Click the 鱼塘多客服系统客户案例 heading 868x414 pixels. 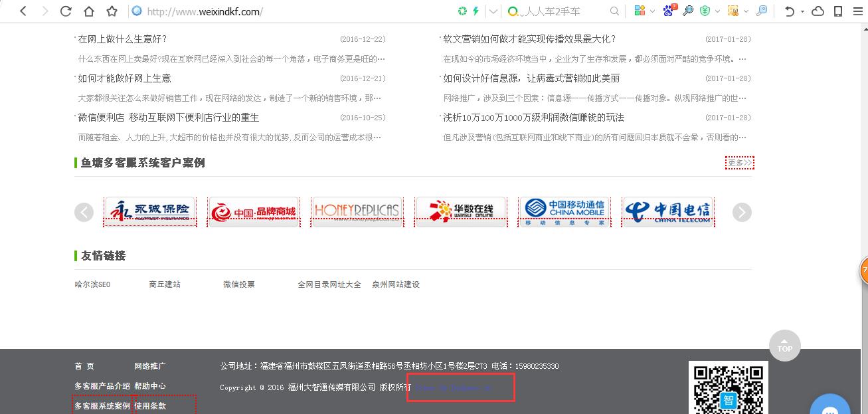143,163
